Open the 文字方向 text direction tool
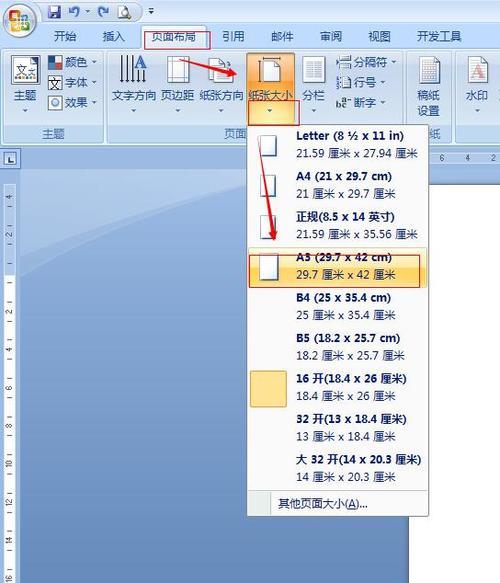This screenshot has height=583, width=500. tap(133, 83)
